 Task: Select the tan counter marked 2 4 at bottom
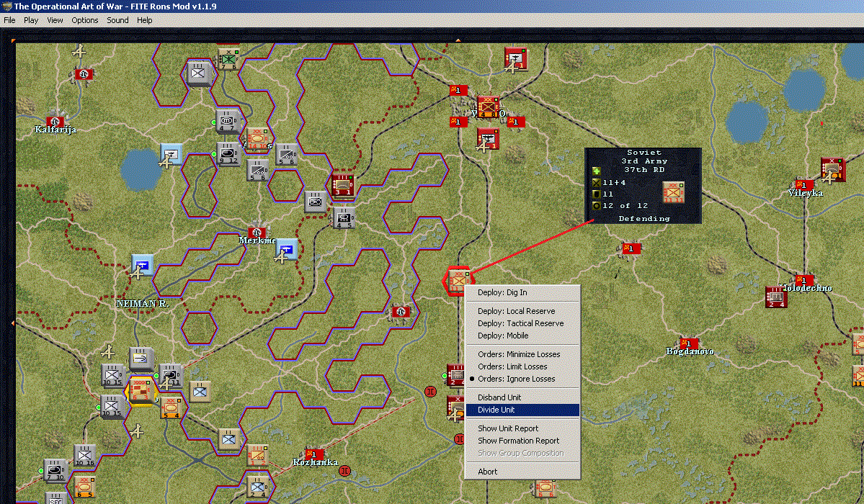tap(257, 487)
